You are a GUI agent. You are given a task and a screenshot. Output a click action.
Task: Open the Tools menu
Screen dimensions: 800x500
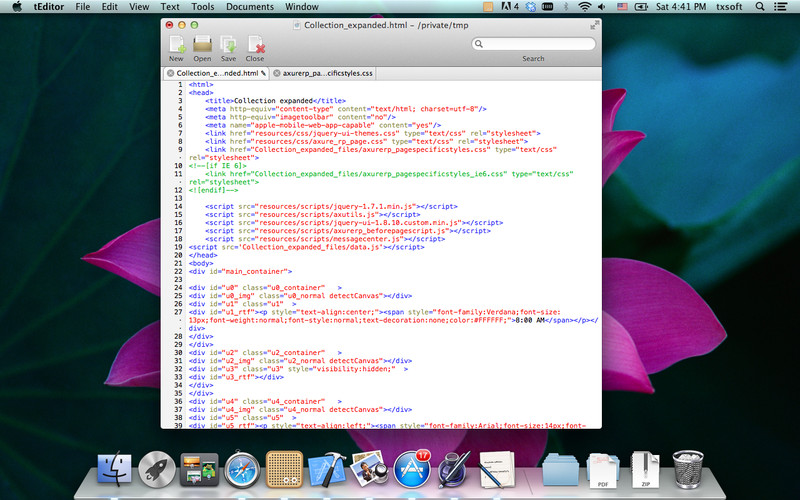pyautogui.click(x=203, y=7)
